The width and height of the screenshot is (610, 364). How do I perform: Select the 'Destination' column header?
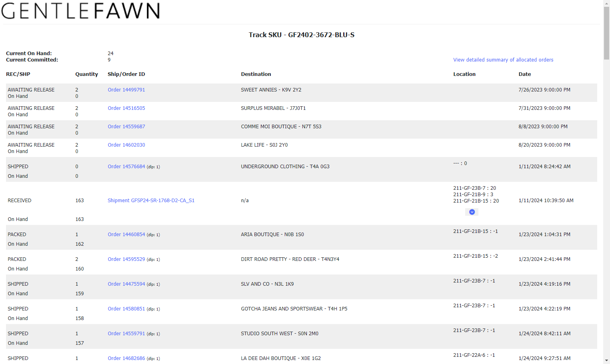tap(256, 74)
